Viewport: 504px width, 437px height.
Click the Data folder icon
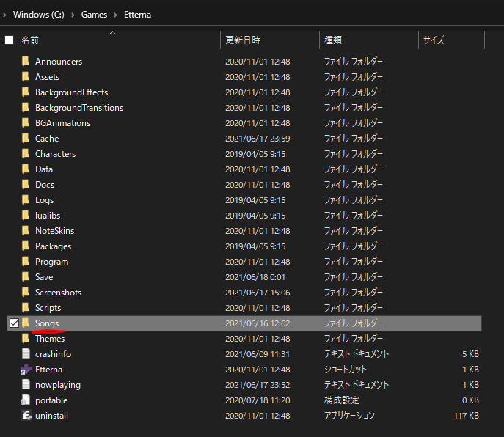tap(26, 169)
